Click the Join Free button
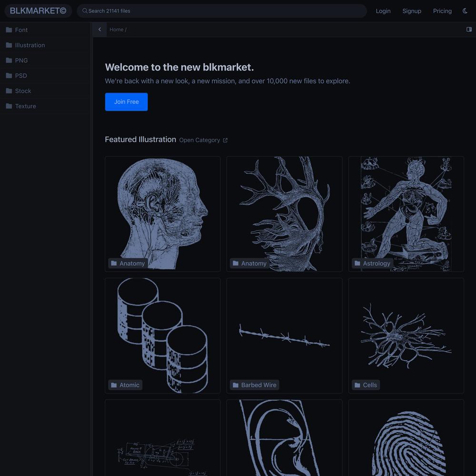The width and height of the screenshot is (476, 476). (x=126, y=102)
